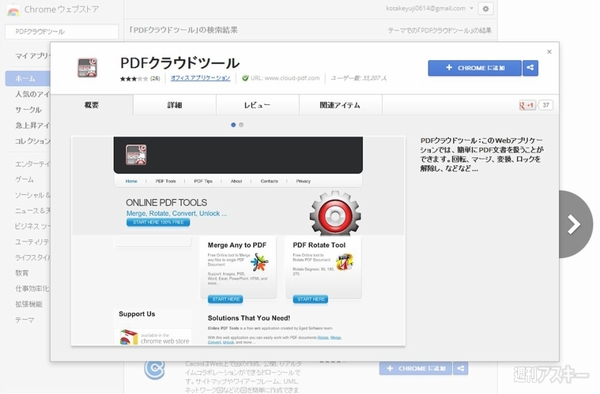Click the CHROMEに追加 button in dialog
This screenshot has height=394, width=600.
pyautogui.click(x=475, y=68)
